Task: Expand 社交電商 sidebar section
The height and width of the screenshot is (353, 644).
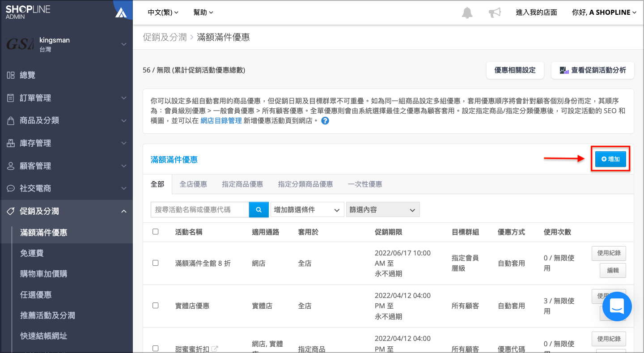Action: pos(66,188)
